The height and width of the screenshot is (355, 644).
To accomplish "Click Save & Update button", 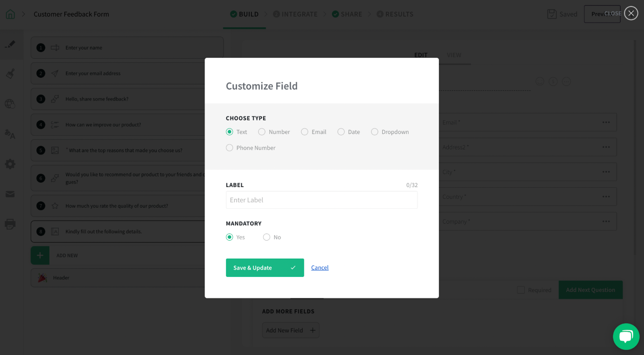I will point(265,268).
